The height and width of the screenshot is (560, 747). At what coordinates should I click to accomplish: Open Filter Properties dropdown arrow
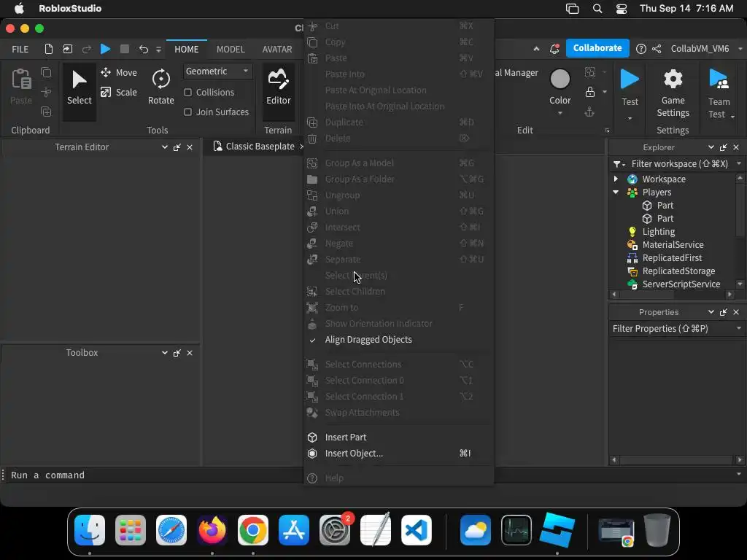tap(739, 329)
